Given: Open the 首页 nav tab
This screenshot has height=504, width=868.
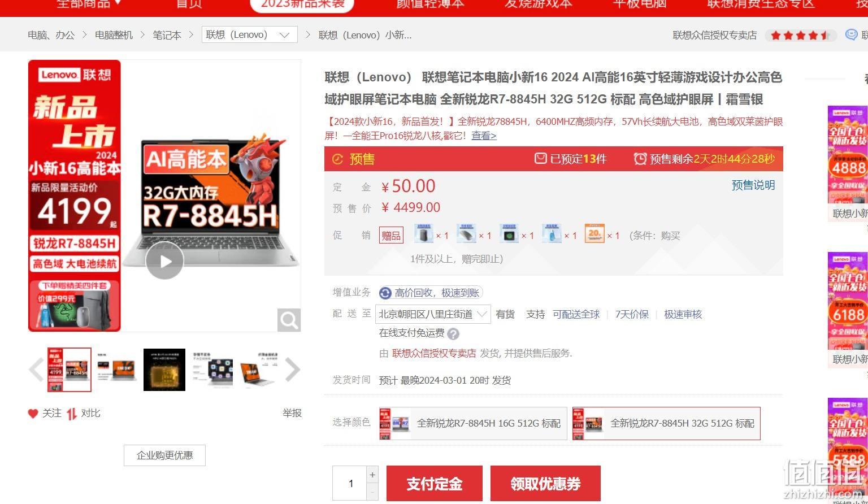Looking at the screenshot, I should click(x=189, y=4).
